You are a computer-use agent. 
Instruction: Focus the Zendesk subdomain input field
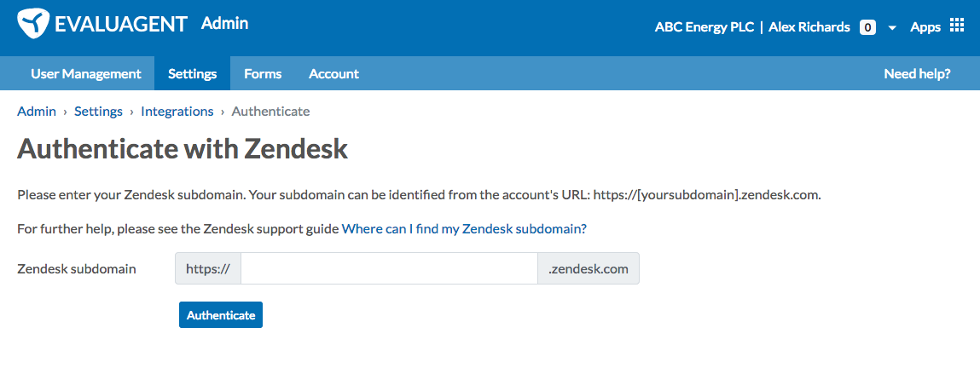[389, 268]
